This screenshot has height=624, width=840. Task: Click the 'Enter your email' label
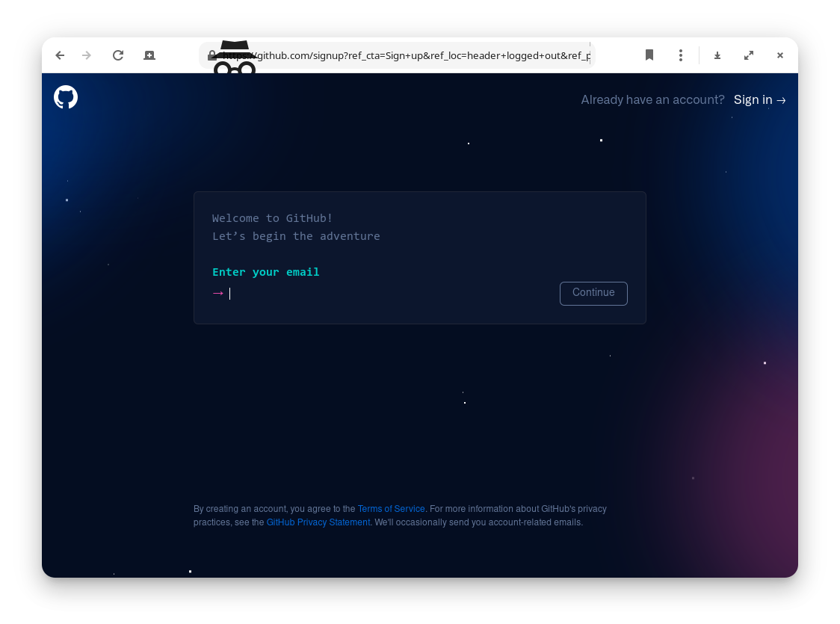click(x=266, y=272)
